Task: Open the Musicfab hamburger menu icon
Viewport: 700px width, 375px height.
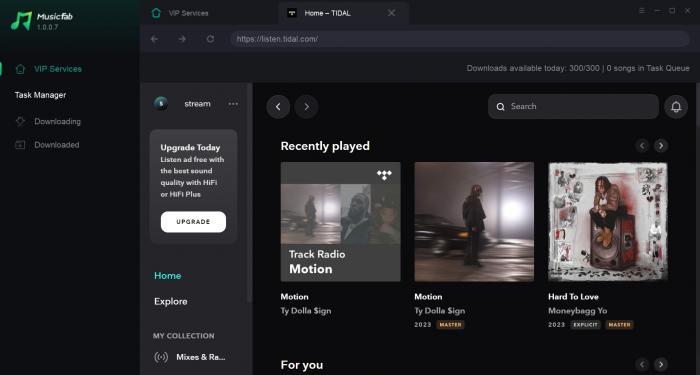Action: [x=642, y=11]
